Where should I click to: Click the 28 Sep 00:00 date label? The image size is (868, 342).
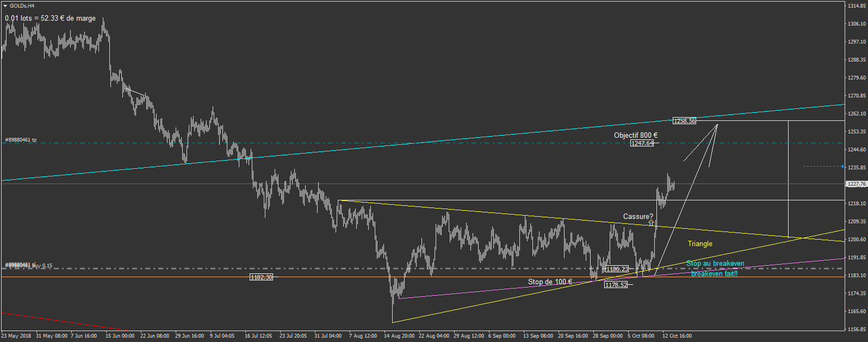coord(607,336)
